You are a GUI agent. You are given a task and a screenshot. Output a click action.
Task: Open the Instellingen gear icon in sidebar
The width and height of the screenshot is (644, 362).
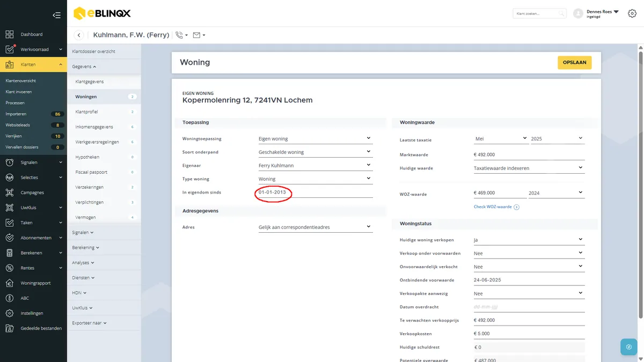(x=10, y=313)
